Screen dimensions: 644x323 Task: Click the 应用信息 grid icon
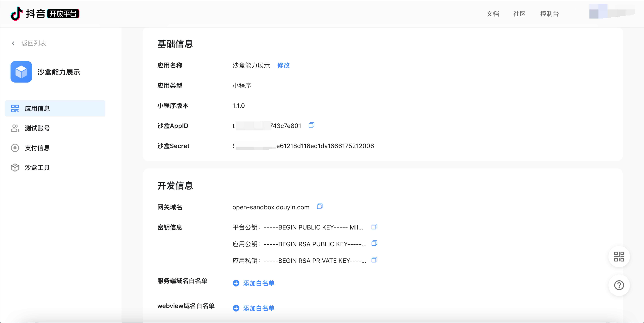click(15, 108)
